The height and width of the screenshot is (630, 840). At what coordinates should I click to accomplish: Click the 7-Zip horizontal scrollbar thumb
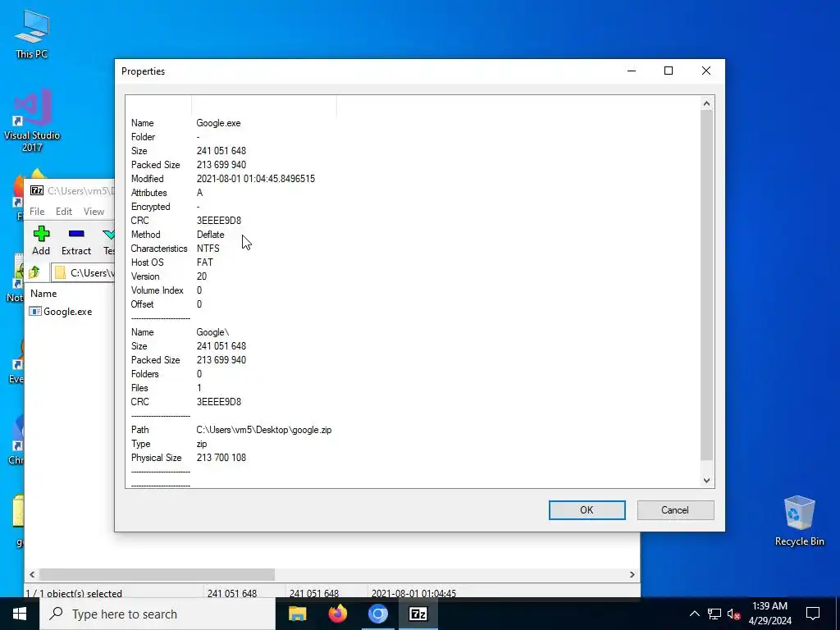(x=157, y=574)
